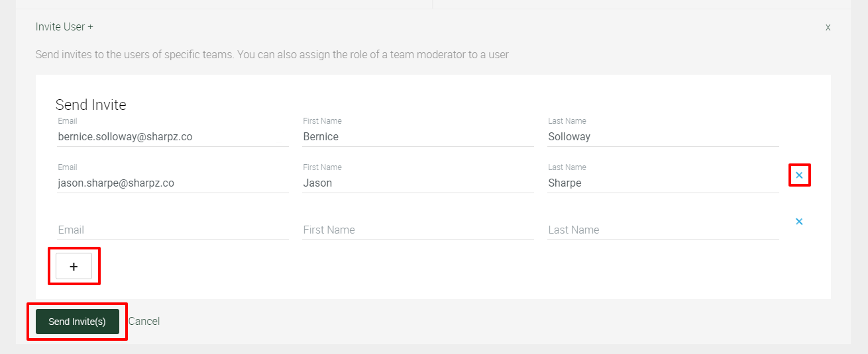Edit the jason.sharpe@sharpz.co email field
This screenshot has height=354, width=868.
(173, 183)
